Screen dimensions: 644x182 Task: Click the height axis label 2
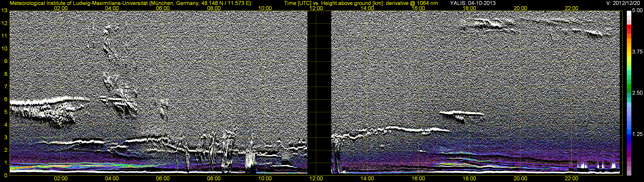click(6, 150)
